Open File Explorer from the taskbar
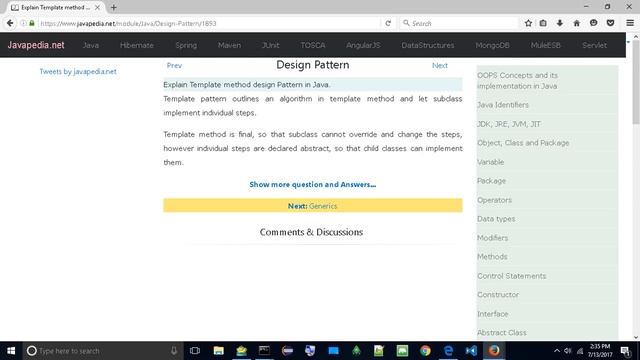640x360 pixels. 218,351
